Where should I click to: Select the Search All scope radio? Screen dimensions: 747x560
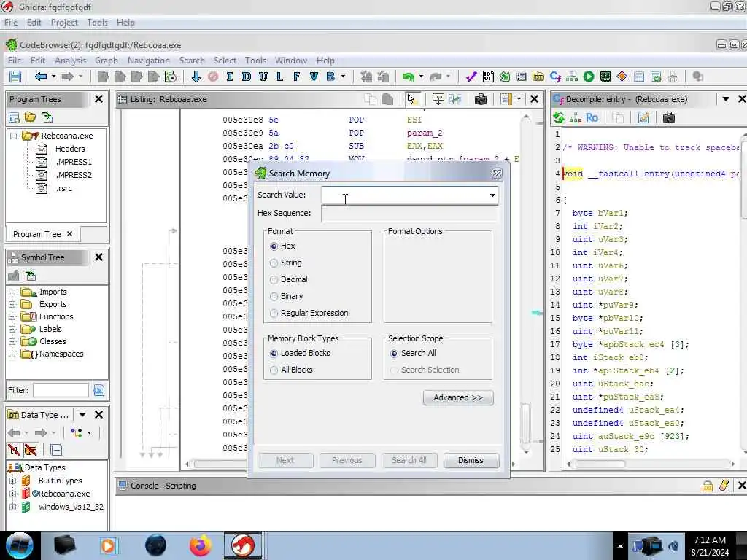(394, 354)
